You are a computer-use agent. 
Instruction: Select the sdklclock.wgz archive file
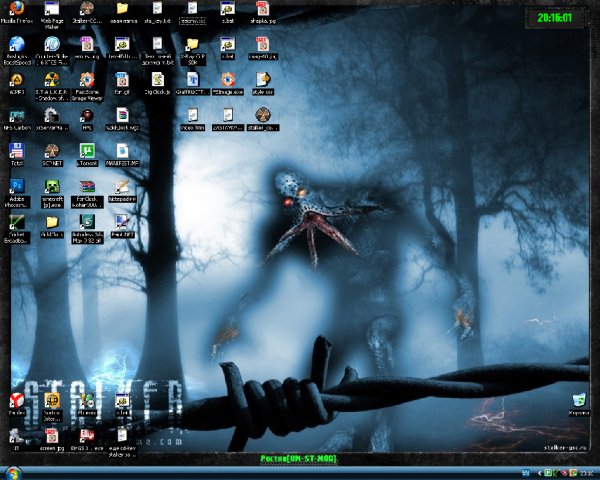(122, 119)
